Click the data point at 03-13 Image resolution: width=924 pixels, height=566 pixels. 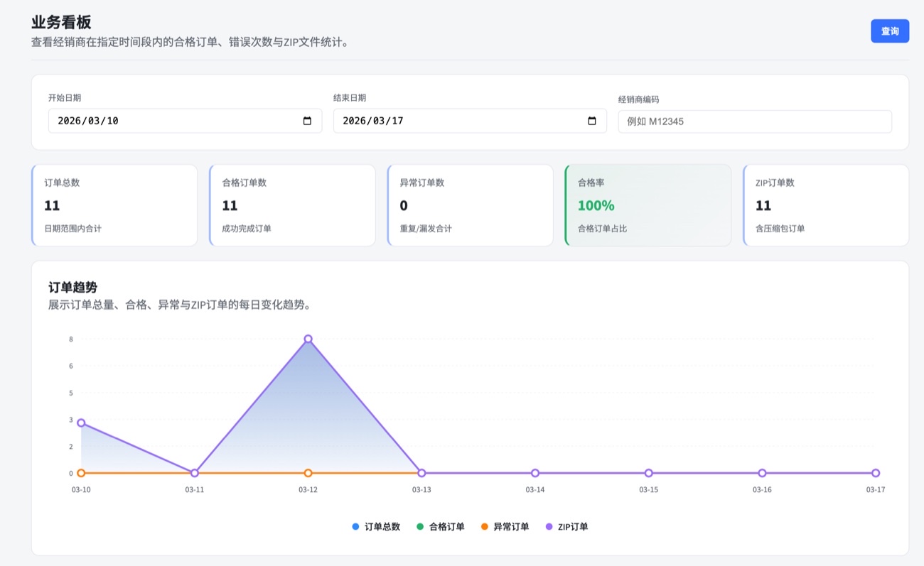(421, 473)
